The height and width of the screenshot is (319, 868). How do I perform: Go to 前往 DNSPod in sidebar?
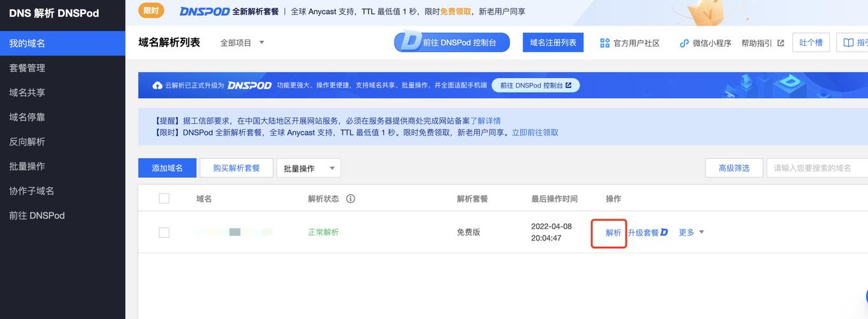tap(62, 216)
